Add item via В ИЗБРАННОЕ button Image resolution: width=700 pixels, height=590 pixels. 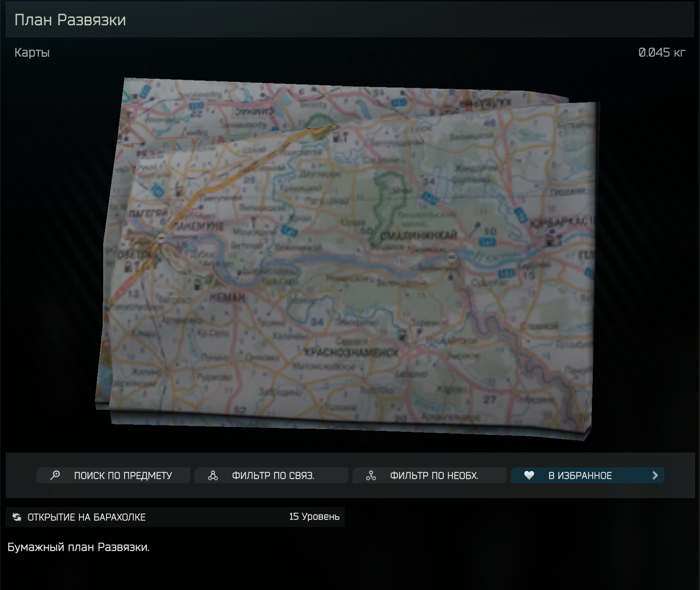coord(588,475)
